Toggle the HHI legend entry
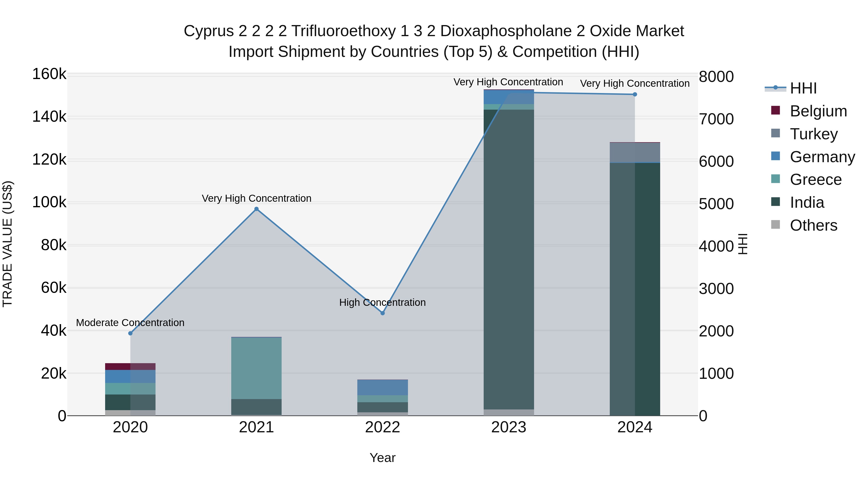868x488 pixels. pos(791,88)
